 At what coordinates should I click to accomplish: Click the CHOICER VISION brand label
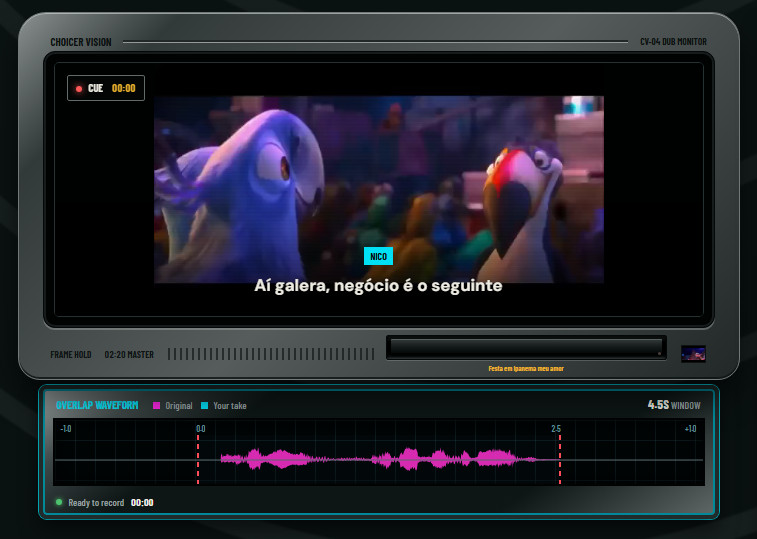pyautogui.click(x=81, y=43)
